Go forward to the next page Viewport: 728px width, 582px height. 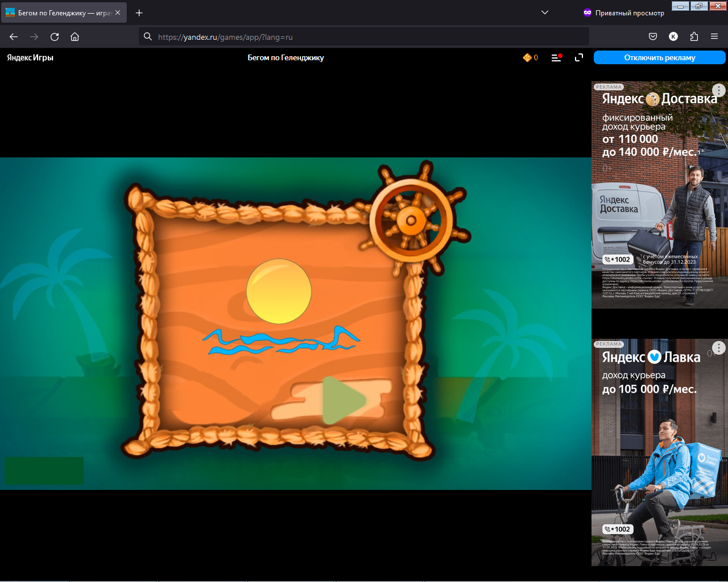[34, 37]
